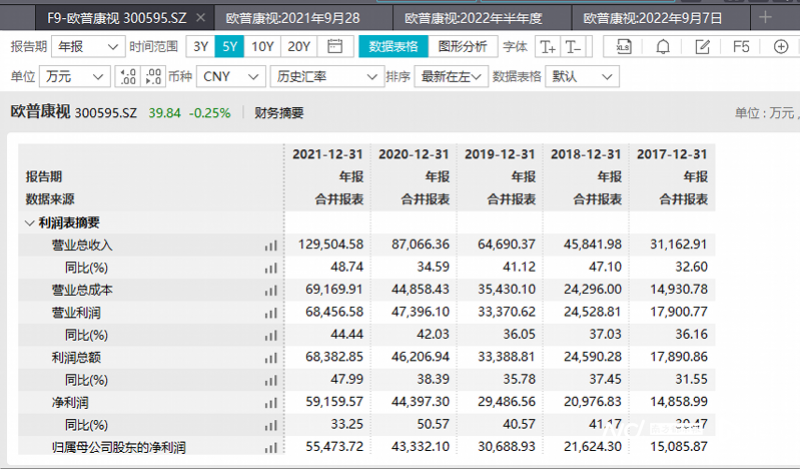The height and width of the screenshot is (469, 800).
Task: Open the 报告期 年报 dropdown
Action: pos(88,47)
